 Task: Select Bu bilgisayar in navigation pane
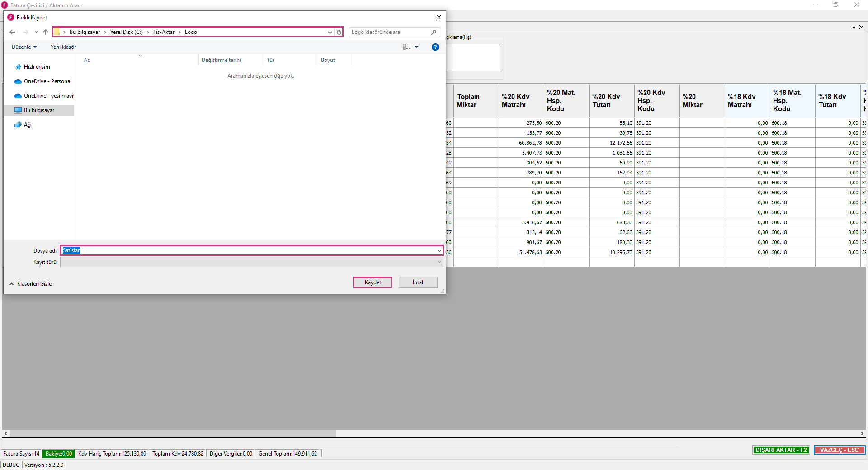click(x=39, y=110)
